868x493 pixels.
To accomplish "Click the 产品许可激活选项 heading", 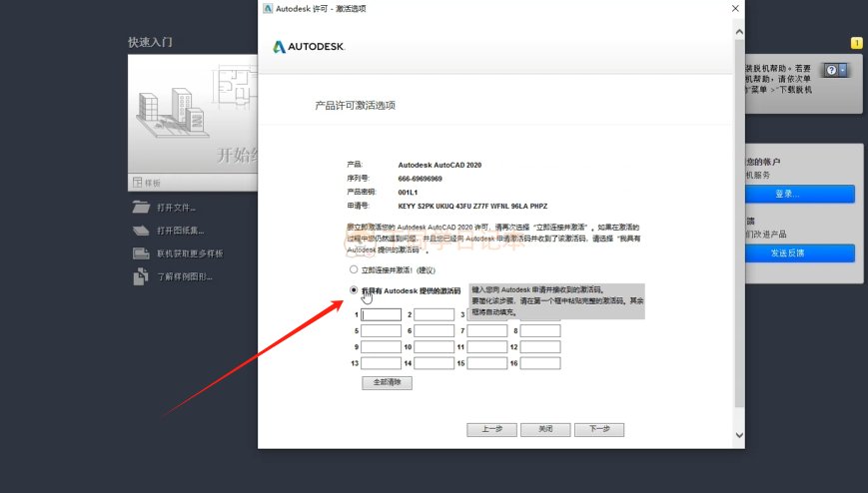I will (x=355, y=105).
